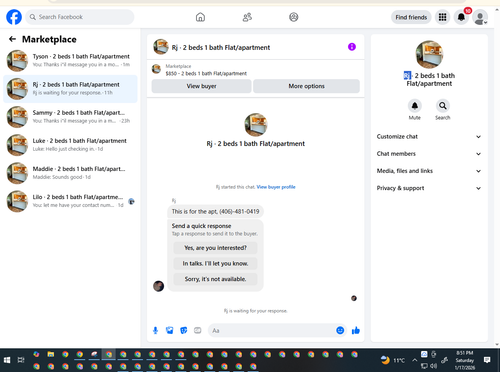
Task: Click the back arrow next to Marketplace
Action: 12,39
